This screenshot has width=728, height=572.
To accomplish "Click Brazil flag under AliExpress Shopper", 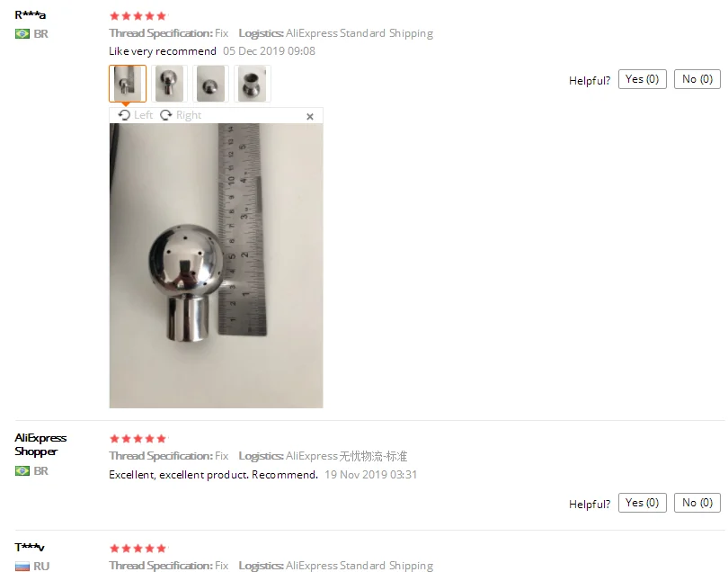I will 22,470.
